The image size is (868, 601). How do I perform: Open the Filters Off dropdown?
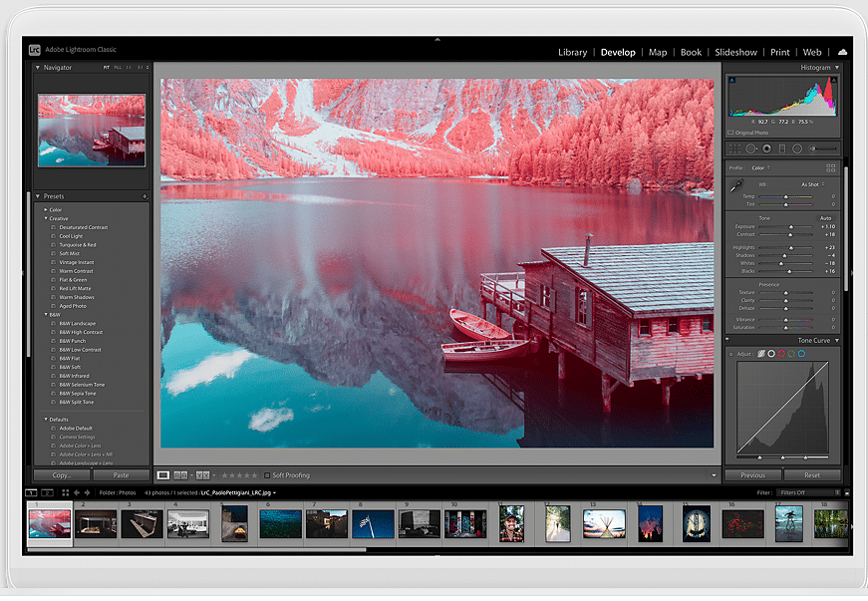[810, 492]
